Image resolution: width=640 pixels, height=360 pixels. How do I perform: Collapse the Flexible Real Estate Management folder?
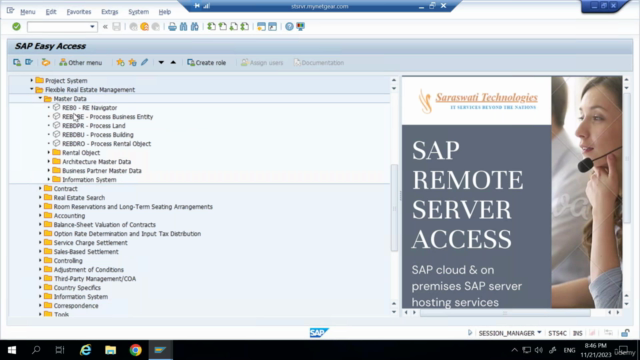[32, 89]
